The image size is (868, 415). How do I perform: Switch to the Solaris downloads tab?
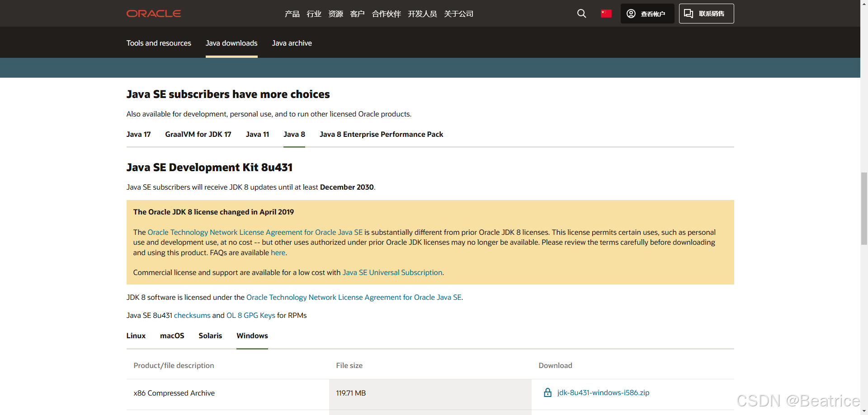pyautogui.click(x=210, y=336)
